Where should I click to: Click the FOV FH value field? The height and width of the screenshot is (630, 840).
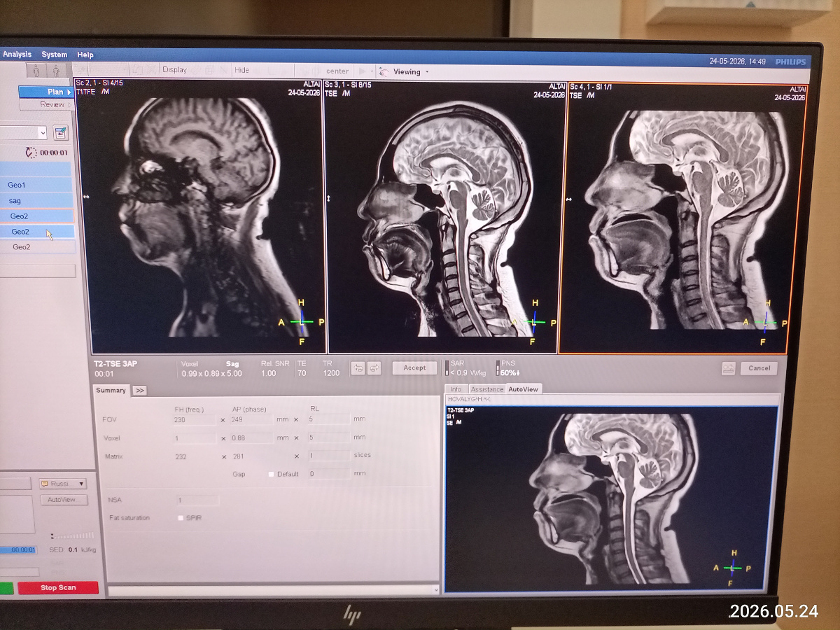(195, 419)
